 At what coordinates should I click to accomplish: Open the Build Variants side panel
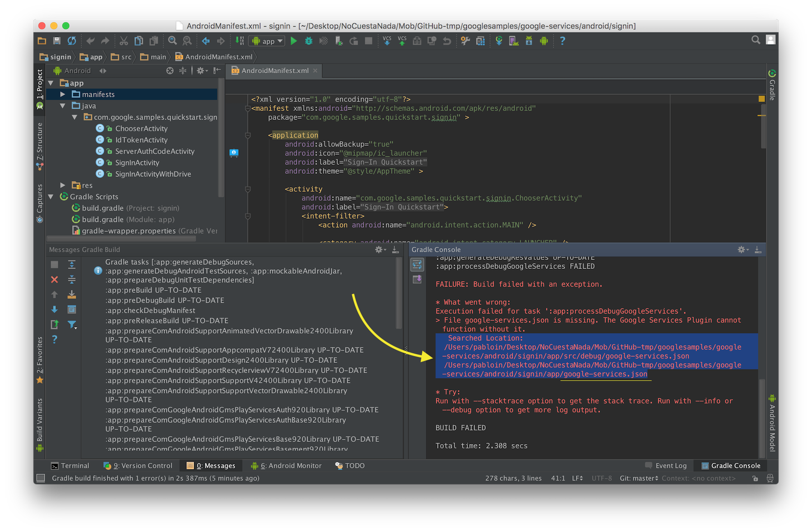40,424
